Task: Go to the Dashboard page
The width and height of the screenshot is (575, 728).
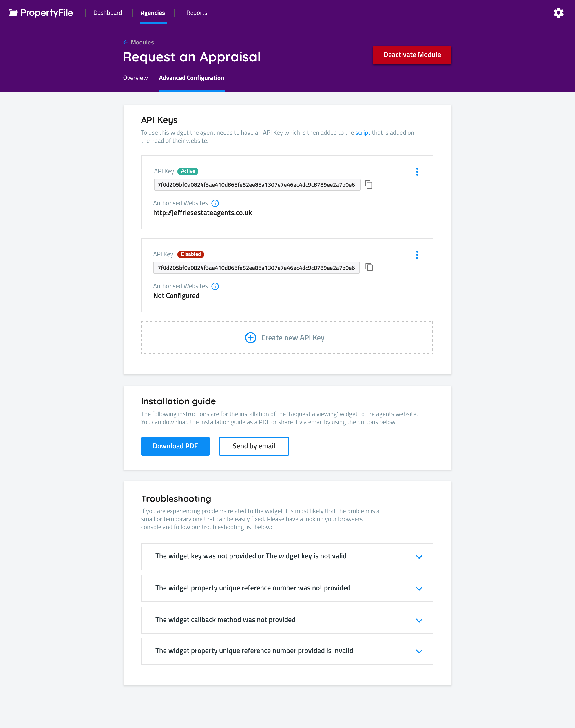Action: (x=108, y=13)
